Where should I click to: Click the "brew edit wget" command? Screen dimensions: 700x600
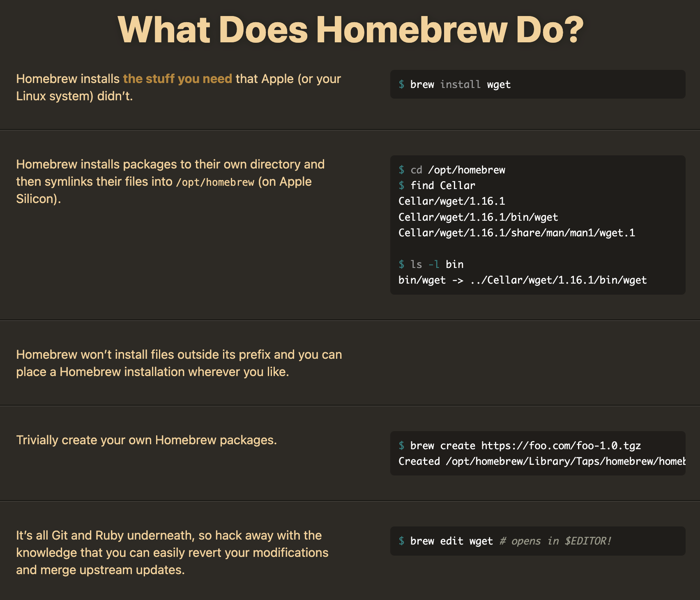446,541
